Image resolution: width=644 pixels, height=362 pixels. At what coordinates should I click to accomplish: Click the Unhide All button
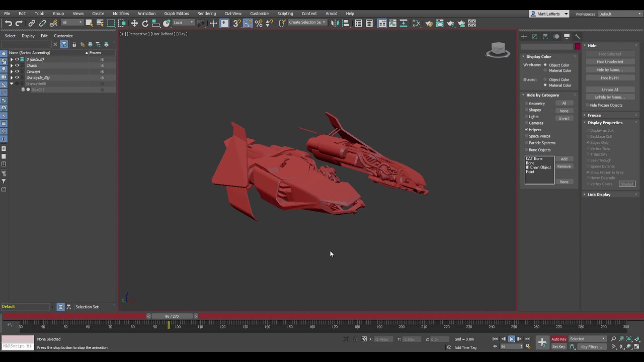coord(610,89)
